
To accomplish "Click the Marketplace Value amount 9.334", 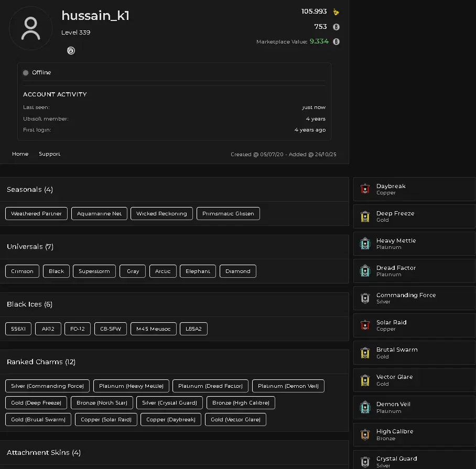I will click(319, 41).
